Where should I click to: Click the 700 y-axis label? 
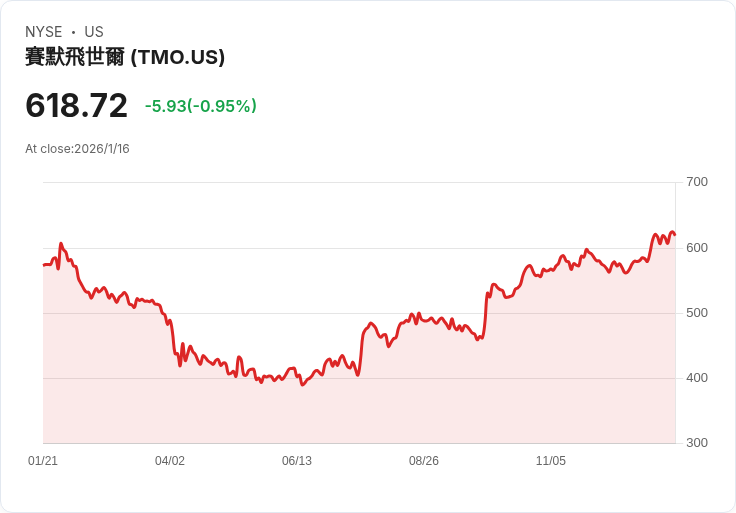(x=697, y=182)
